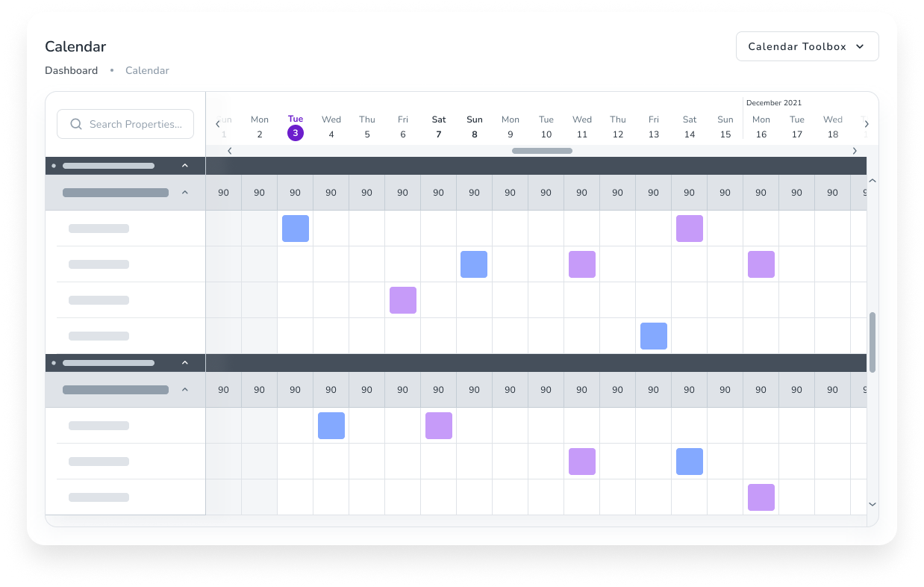Open the blue booking block under Tue 3
Viewport: 924px width, 587px height.
pyautogui.click(x=296, y=229)
